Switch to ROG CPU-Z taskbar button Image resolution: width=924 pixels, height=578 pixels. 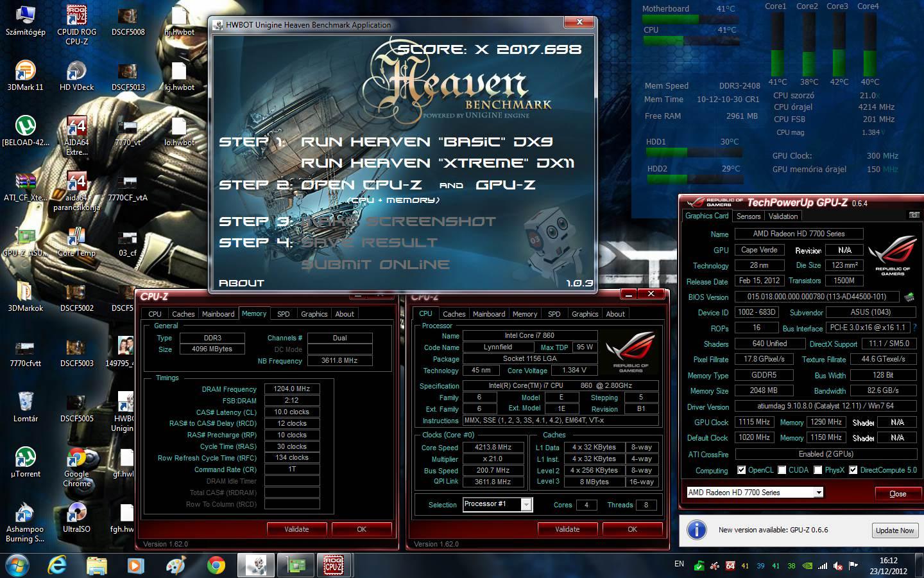(333, 565)
